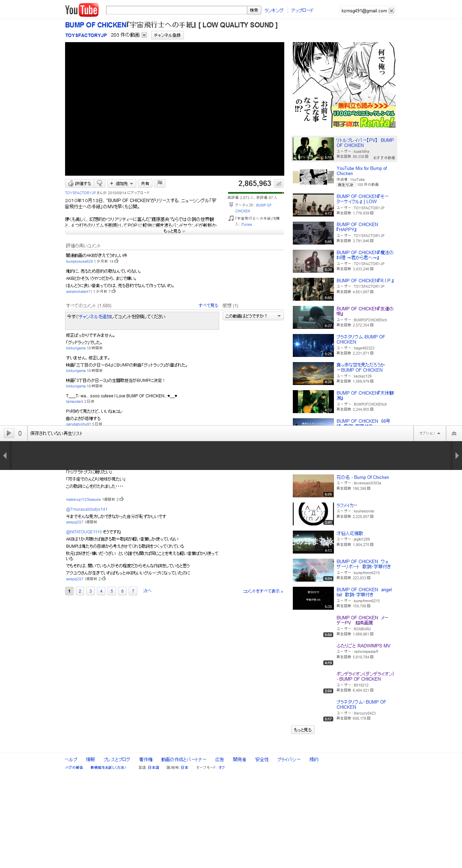Go to comments page 7
This screenshot has height=868, width=462.
coord(133,591)
